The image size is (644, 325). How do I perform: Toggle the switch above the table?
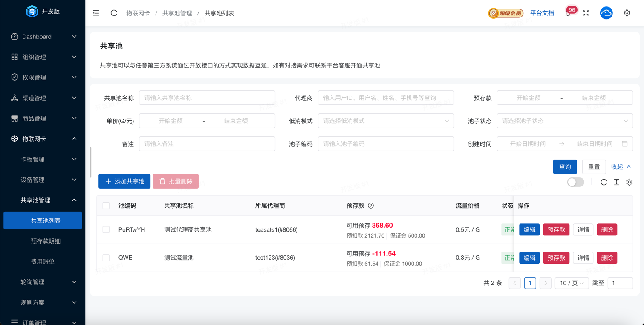(x=575, y=182)
